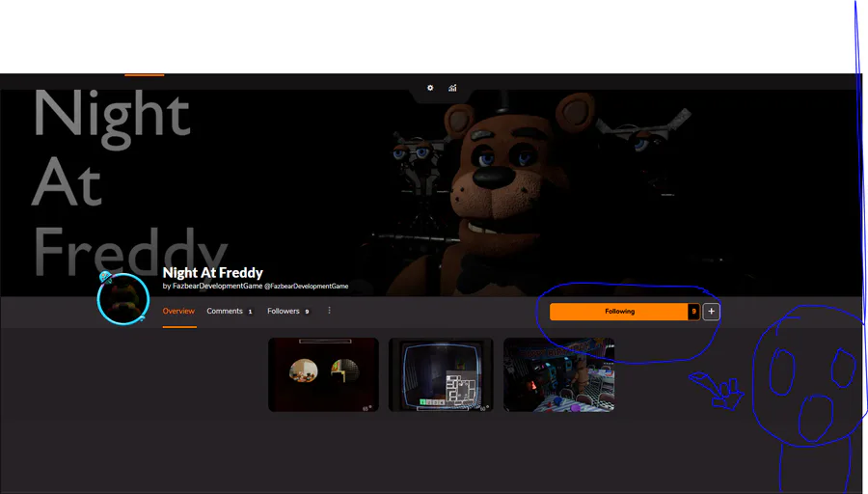
Task: Open the camera monitor map screenshot
Action: [441, 375]
